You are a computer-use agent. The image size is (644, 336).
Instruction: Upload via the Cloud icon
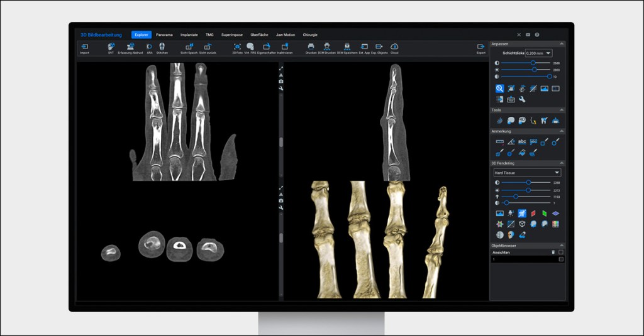coord(394,47)
